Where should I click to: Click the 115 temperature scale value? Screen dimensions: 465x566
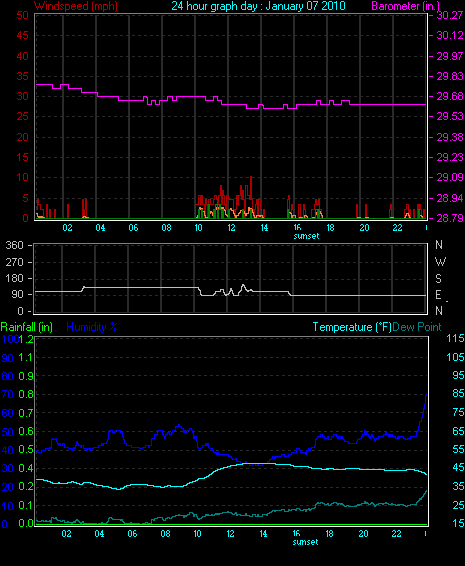[455, 338]
